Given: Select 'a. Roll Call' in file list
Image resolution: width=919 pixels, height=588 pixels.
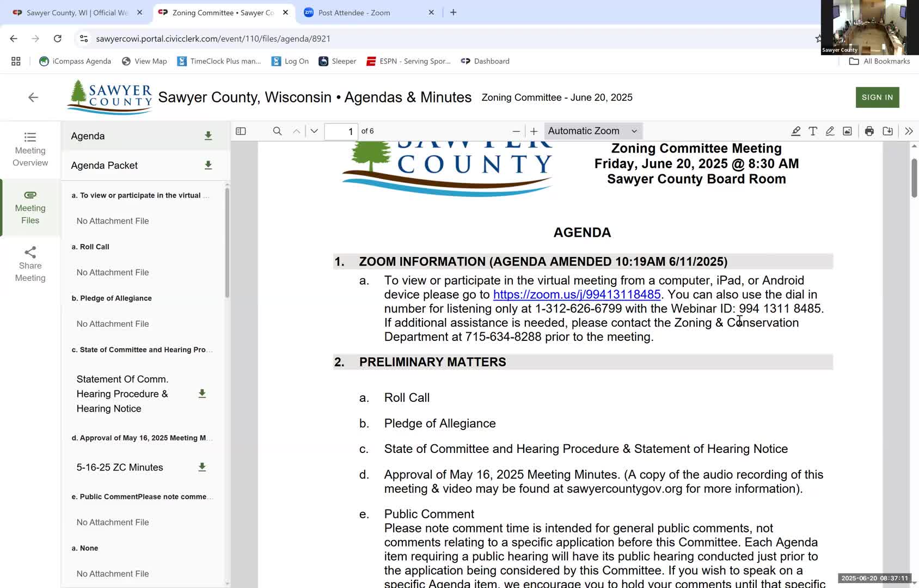Looking at the screenshot, I should [90, 247].
